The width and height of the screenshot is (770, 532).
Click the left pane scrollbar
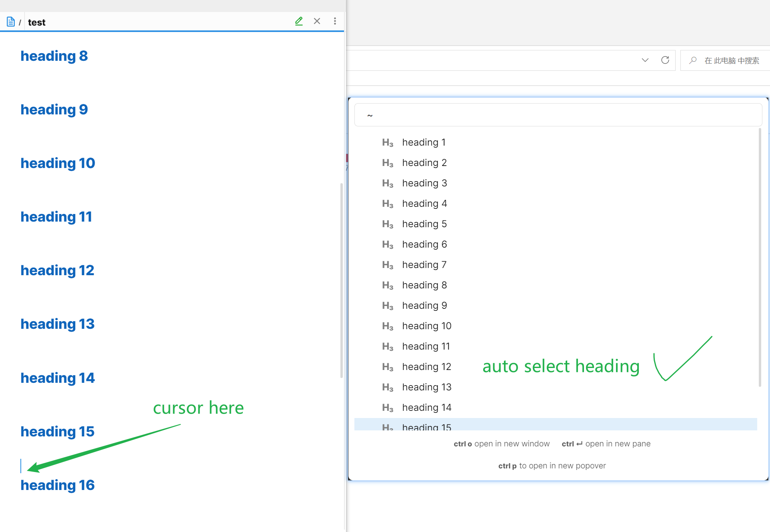tap(341, 280)
